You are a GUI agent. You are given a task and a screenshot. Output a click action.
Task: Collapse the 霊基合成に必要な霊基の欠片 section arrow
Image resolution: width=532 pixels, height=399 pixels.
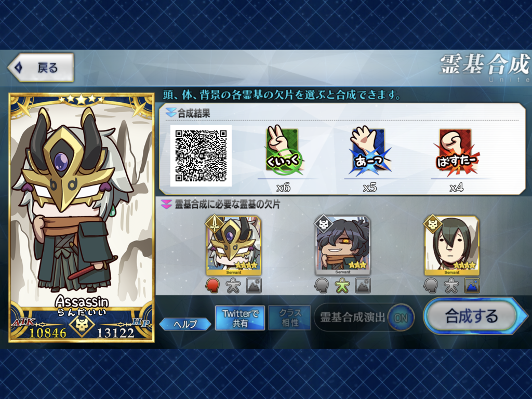click(166, 205)
